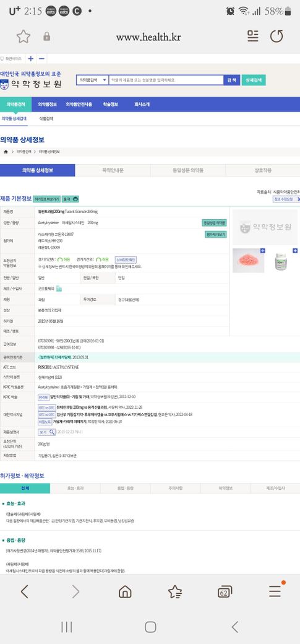The width and height of the screenshot is (300, 644).
Task: Select the 주의사항 tab
Action: [175, 489]
